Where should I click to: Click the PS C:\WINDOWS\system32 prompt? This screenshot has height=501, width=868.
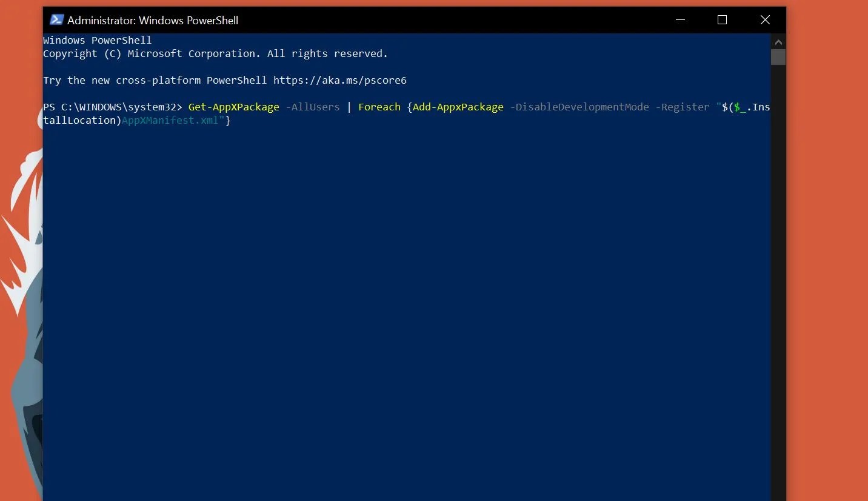tap(113, 107)
